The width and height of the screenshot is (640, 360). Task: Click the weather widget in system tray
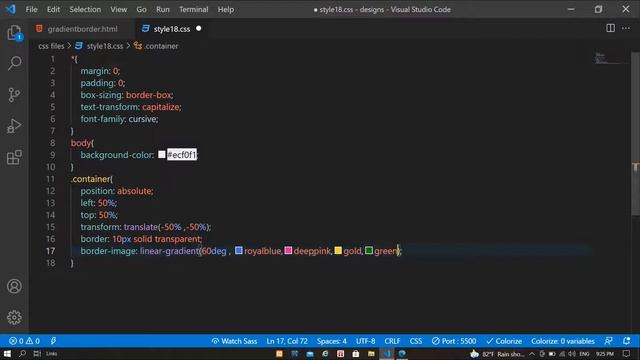click(x=497, y=353)
